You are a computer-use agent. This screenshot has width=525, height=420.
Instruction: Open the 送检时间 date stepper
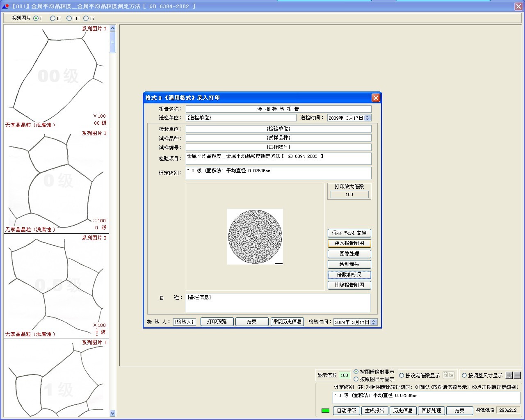point(367,118)
